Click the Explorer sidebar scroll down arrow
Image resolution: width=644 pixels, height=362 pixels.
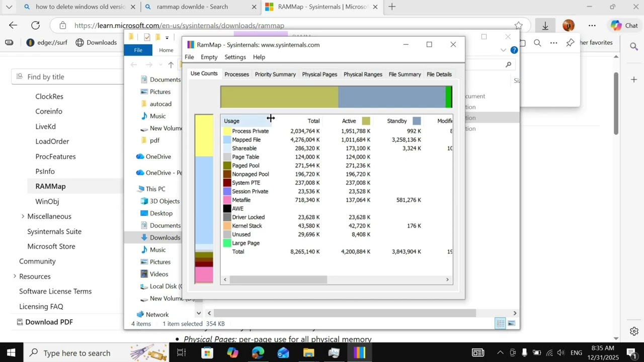click(x=198, y=313)
